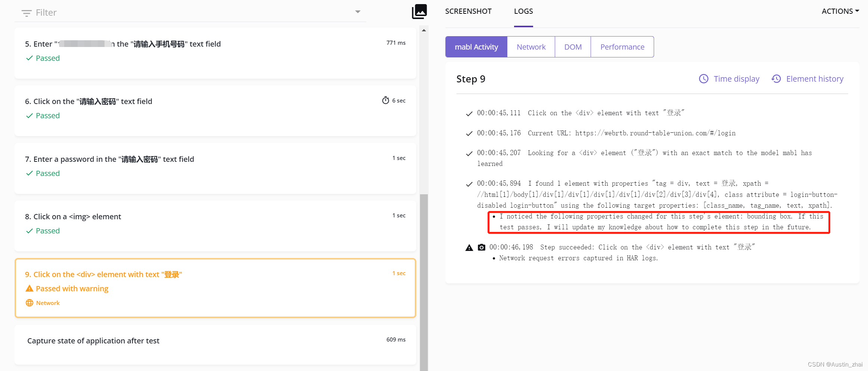Click the 609 ms duration label
This screenshot has width=868, height=371.
tap(396, 340)
